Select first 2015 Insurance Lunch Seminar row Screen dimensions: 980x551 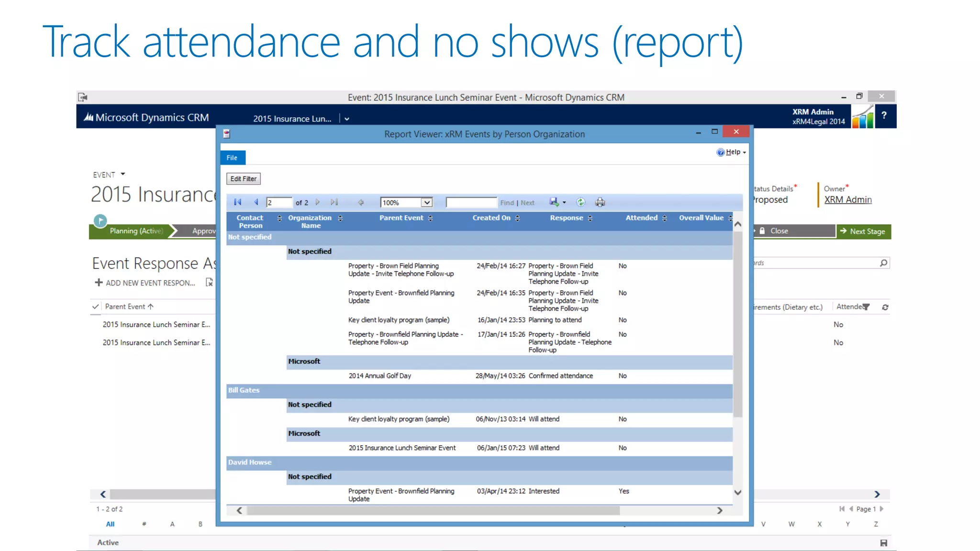(x=156, y=324)
